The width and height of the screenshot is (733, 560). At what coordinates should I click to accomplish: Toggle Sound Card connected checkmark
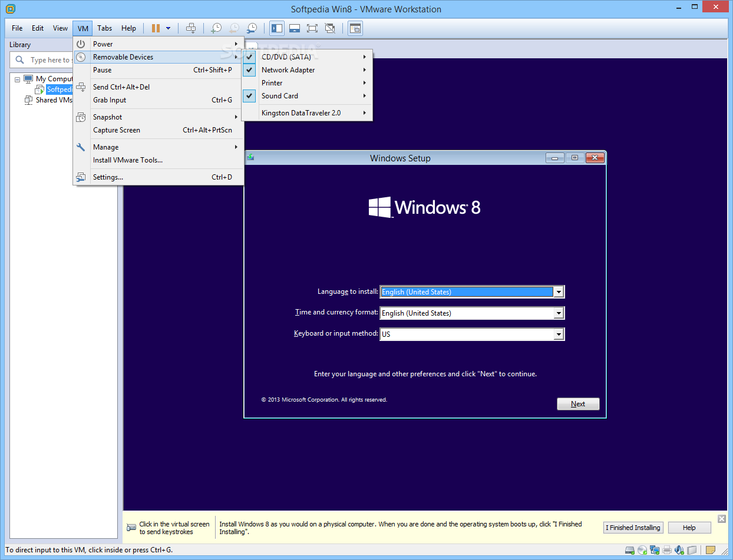point(249,96)
